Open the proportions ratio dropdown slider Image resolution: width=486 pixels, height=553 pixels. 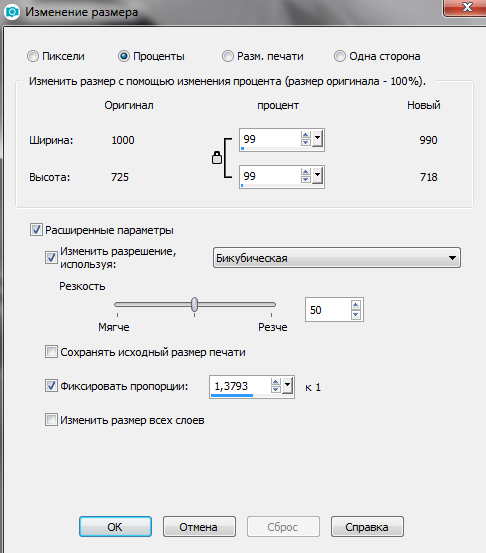(x=287, y=385)
